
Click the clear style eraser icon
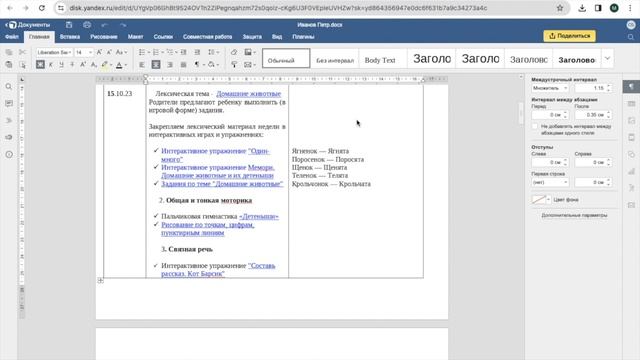(234, 52)
